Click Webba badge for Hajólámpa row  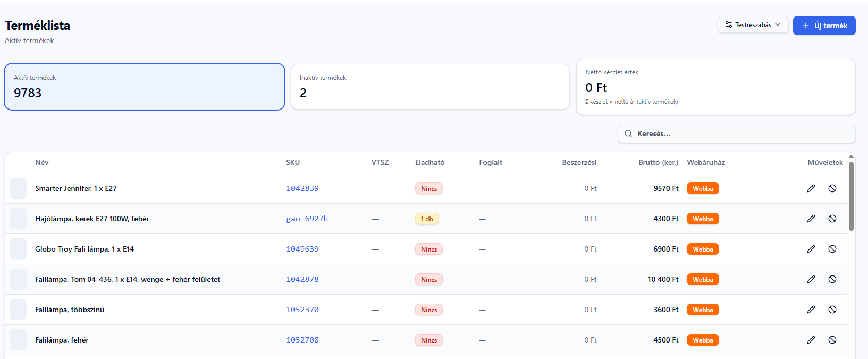click(x=703, y=219)
